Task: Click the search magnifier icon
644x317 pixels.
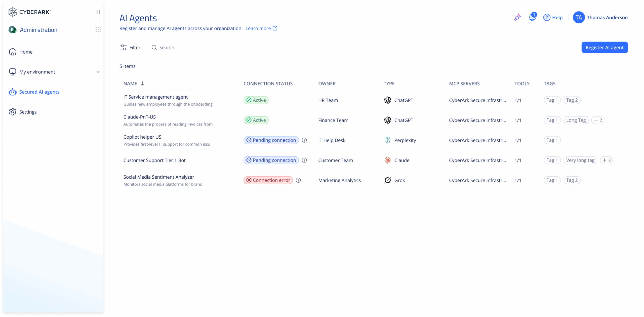Action: (x=154, y=47)
